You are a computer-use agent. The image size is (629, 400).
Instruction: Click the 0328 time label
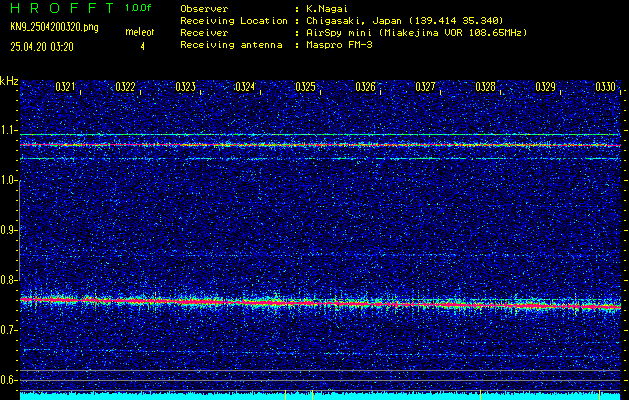pos(485,87)
